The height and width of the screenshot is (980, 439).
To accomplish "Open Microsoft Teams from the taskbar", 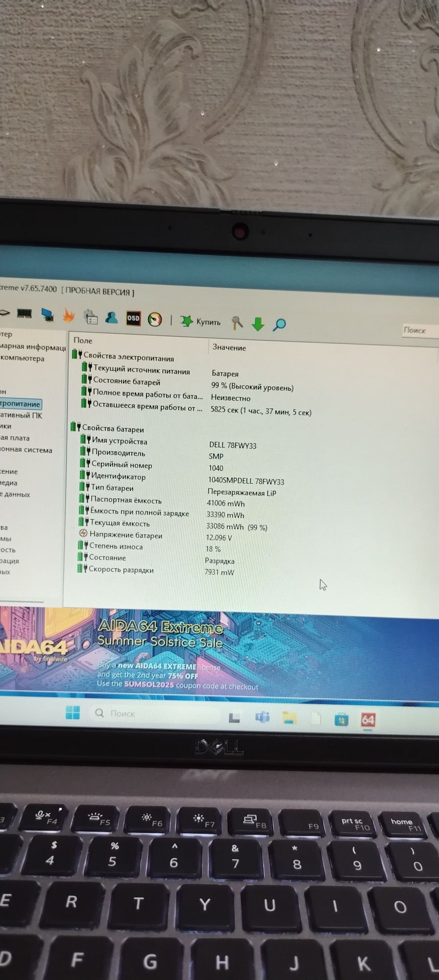I will click(x=262, y=718).
